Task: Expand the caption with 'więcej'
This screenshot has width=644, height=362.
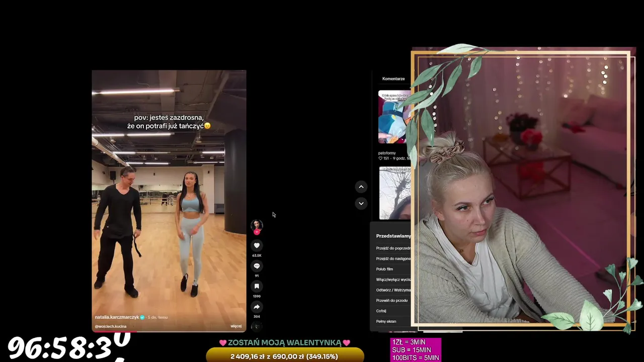Action: click(x=236, y=326)
